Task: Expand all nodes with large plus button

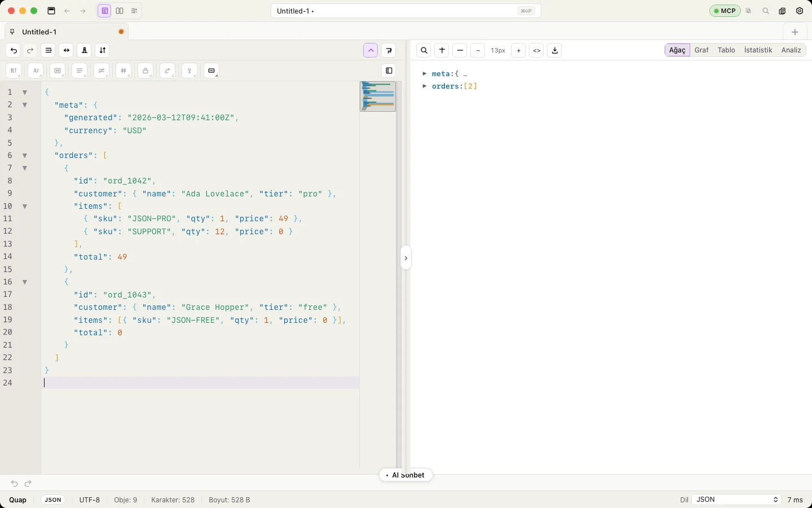Action: click(442, 50)
